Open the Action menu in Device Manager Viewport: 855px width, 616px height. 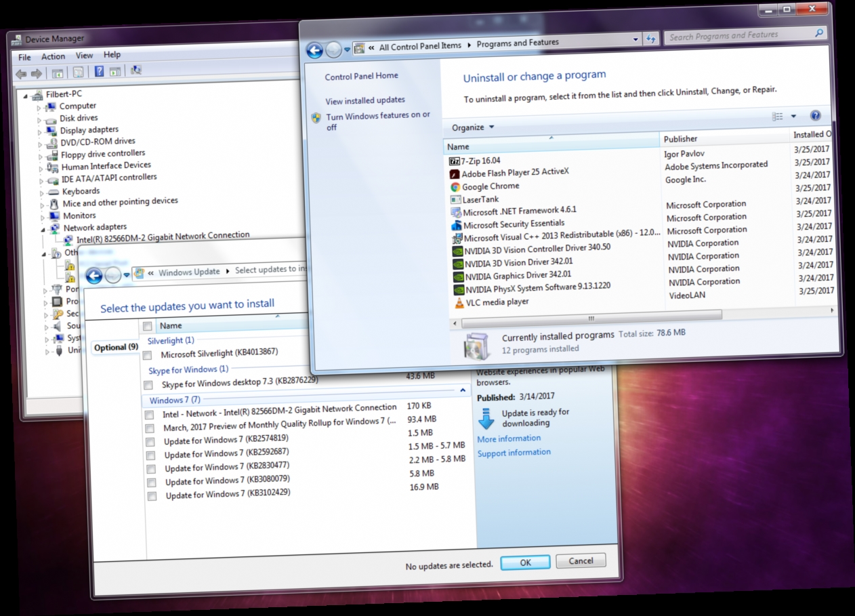click(x=53, y=56)
